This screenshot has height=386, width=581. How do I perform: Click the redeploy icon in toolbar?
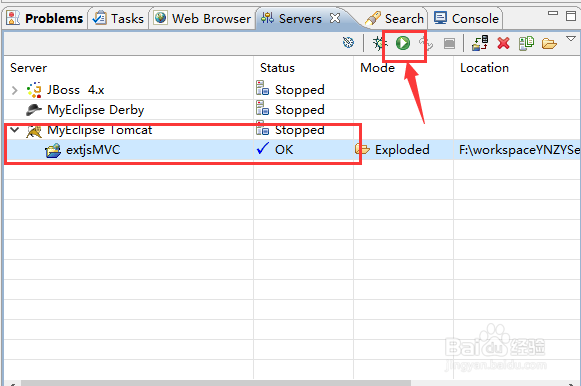pyautogui.click(x=527, y=43)
